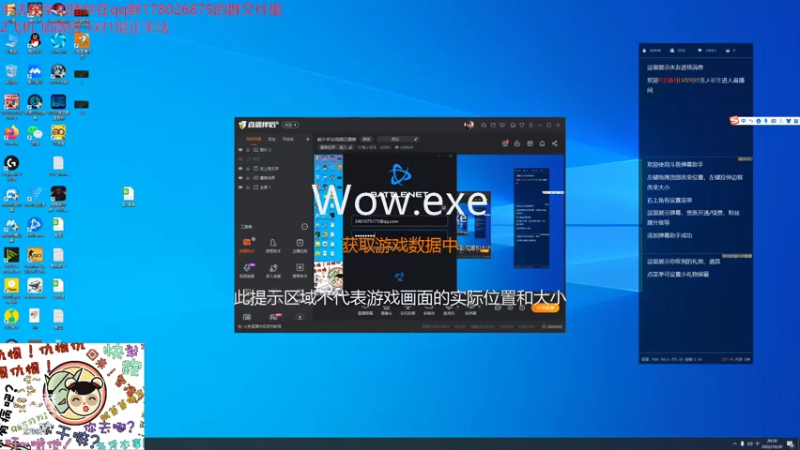Switch to the second scene tab
The height and width of the screenshot is (450, 800).
pyautogui.click(x=272, y=139)
